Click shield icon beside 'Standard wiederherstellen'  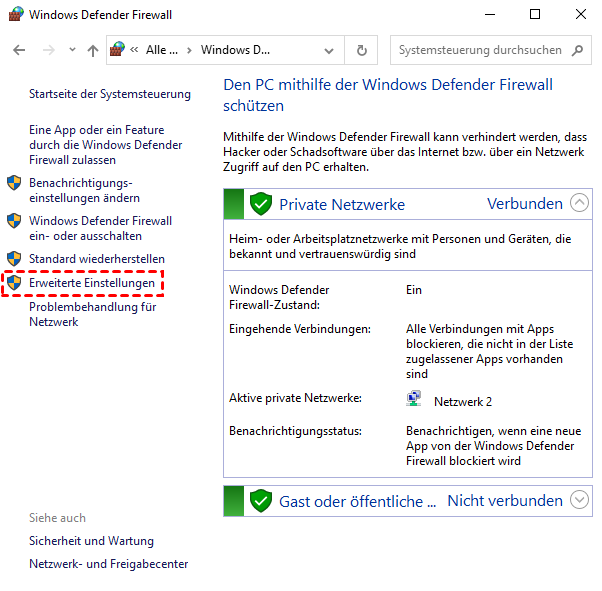(14, 259)
